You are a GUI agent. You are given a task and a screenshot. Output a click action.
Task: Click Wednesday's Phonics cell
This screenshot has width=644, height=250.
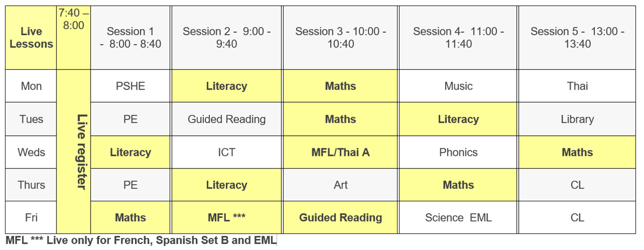click(458, 152)
